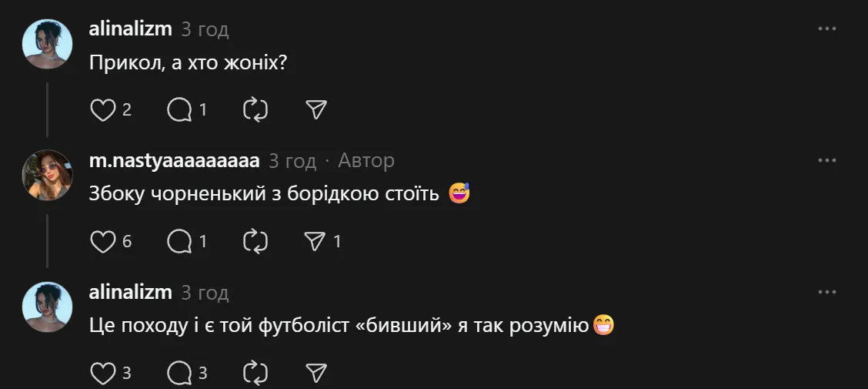The height and width of the screenshot is (389, 868).
Task: Like m.nastyaaaaaaaaa's reply with 6 likes
Action: click(x=102, y=242)
